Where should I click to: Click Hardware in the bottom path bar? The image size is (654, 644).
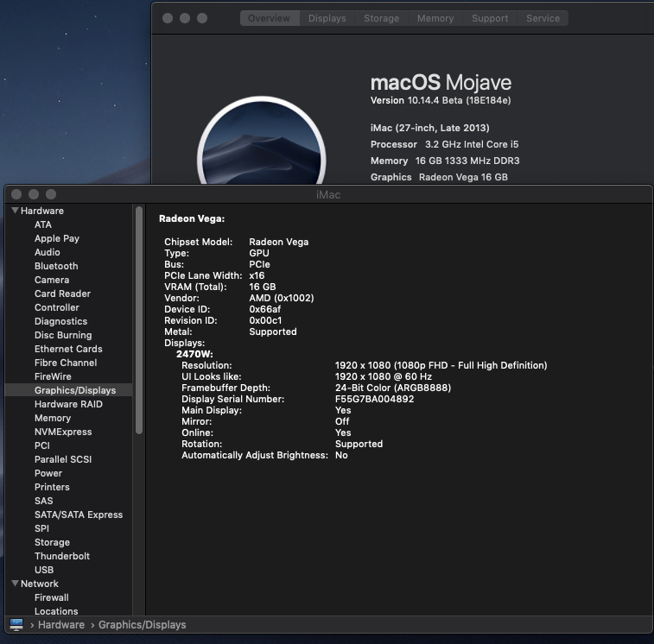click(61, 624)
